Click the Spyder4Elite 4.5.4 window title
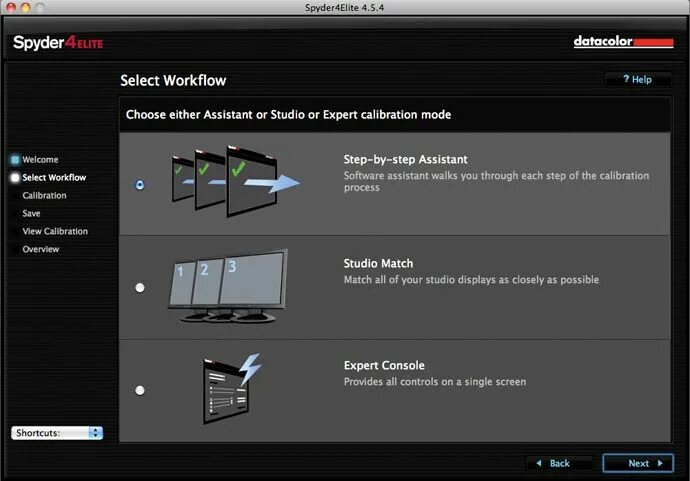The width and height of the screenshot is (690, 481). coord(345,7)
